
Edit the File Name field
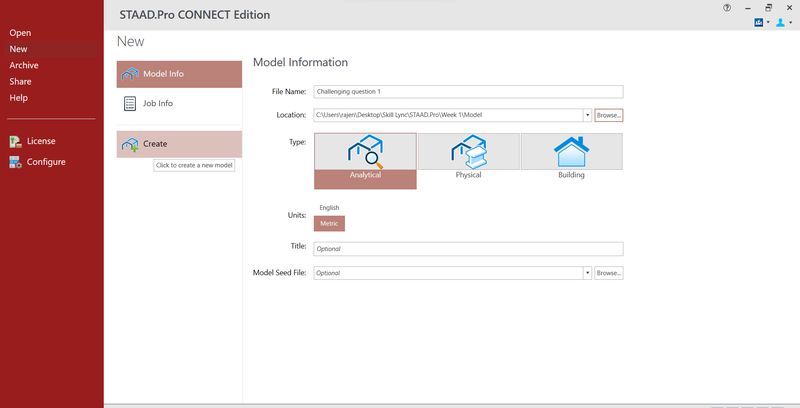pos(468,92)
